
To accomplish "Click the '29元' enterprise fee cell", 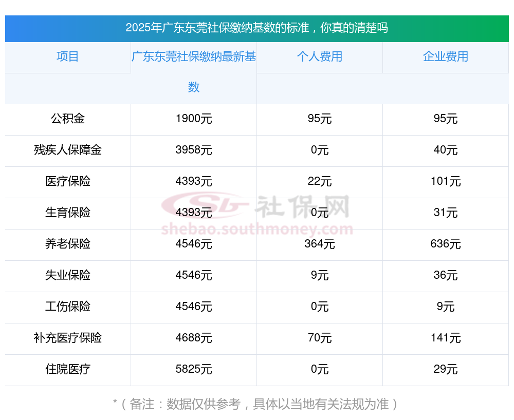I will pyautogui.click(x=446, y=369).
